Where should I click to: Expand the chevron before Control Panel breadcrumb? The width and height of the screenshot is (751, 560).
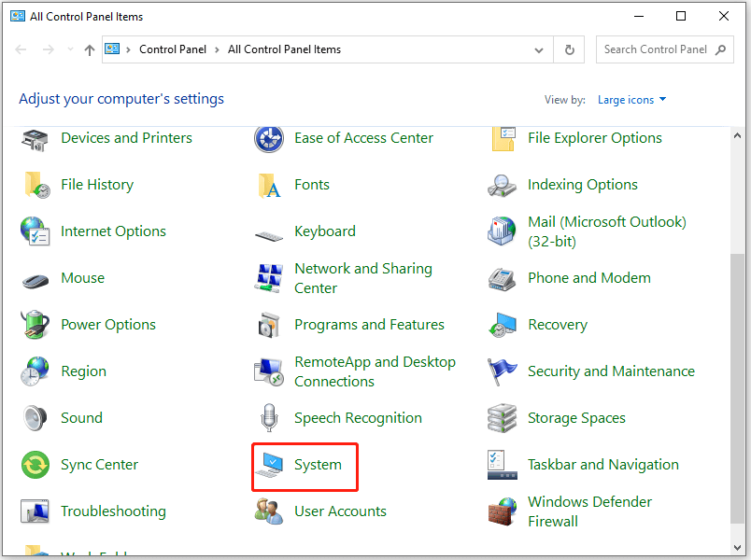coord(128,49)
